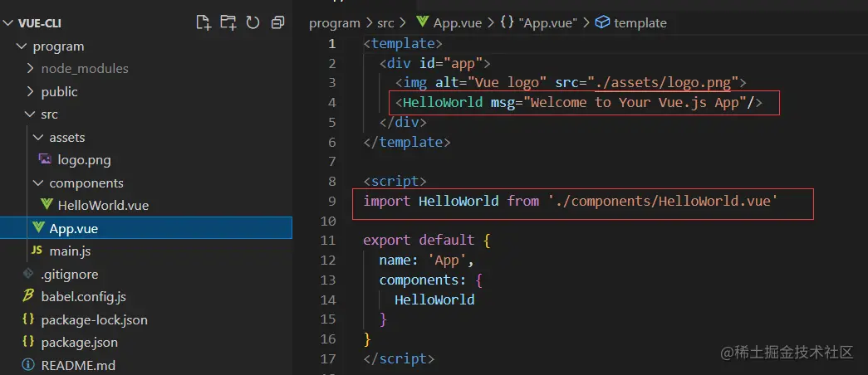Click the HelloWorld tag name on line 4
The width and height of the screenshot is (868, 375).
tap(442, 102)
